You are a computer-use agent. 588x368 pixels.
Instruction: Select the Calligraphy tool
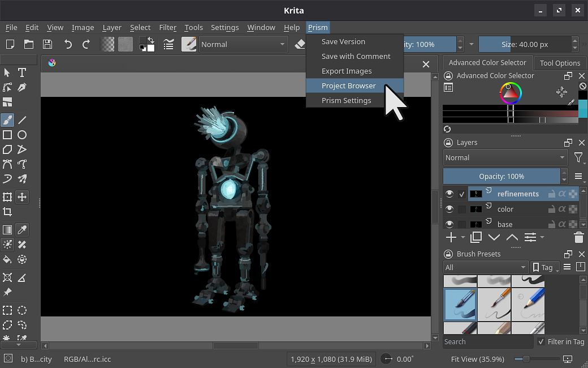[22, 88]
